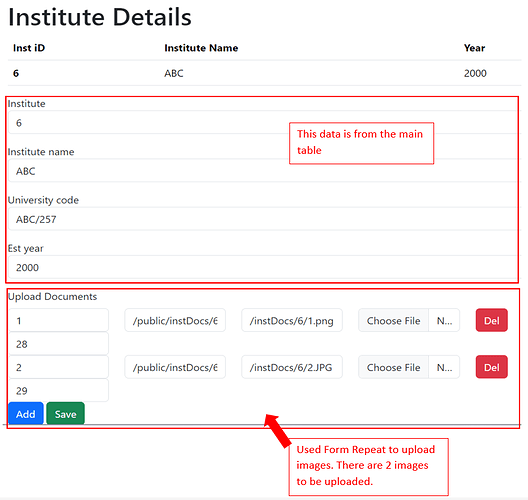Click the Inst iD column header
This screenshot has height=500, width=528.
coord(29,48)
